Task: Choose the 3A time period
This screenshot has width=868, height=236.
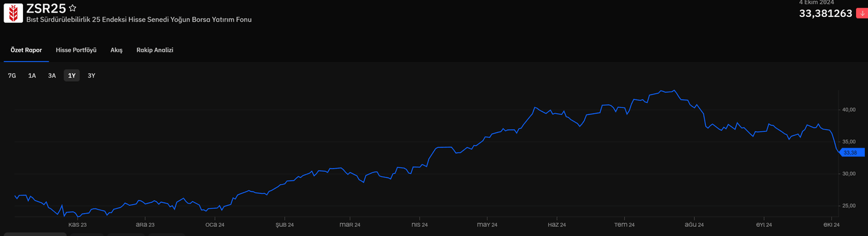Action: pyautogui.click(x=52, y=76)
